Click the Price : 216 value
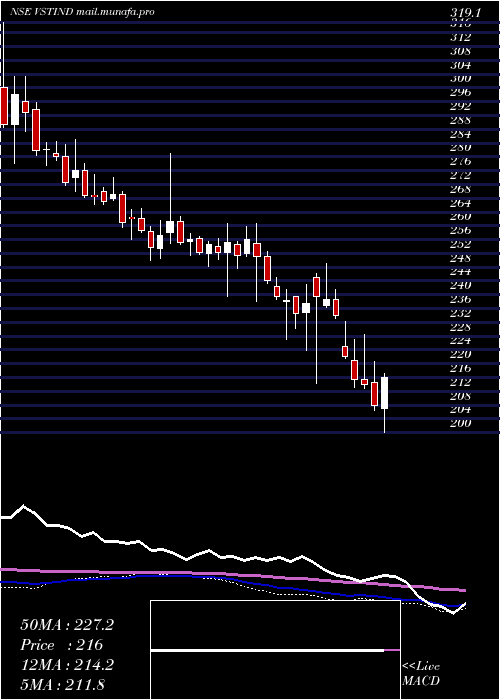This screenshot has height=700, width=500. pyautogui.click(x=62, y=645)
